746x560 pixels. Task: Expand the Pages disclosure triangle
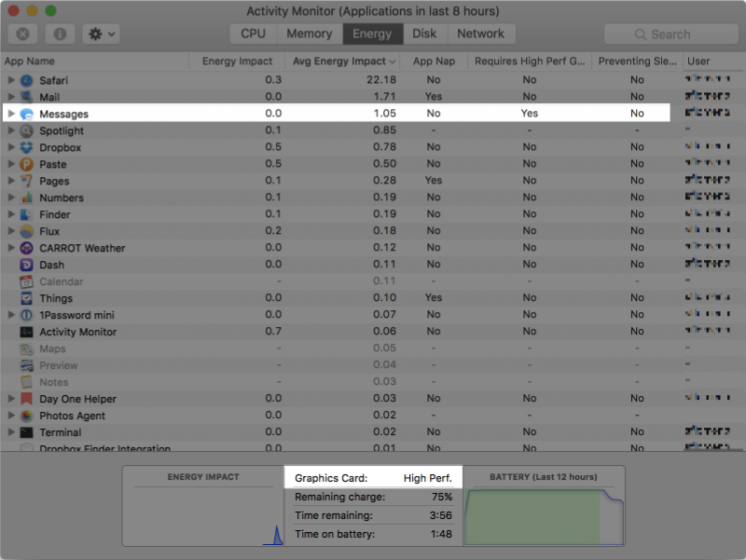tap(11, 181)
